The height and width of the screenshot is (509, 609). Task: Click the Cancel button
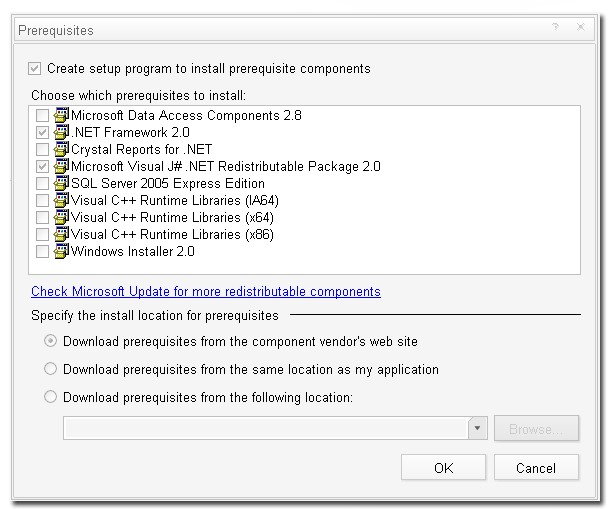[536, 468]
